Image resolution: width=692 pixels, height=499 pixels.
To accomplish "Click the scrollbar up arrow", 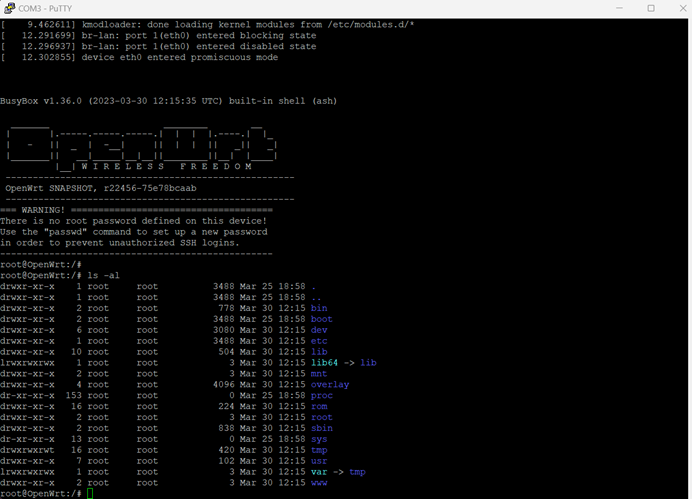I will click(686, 23).
